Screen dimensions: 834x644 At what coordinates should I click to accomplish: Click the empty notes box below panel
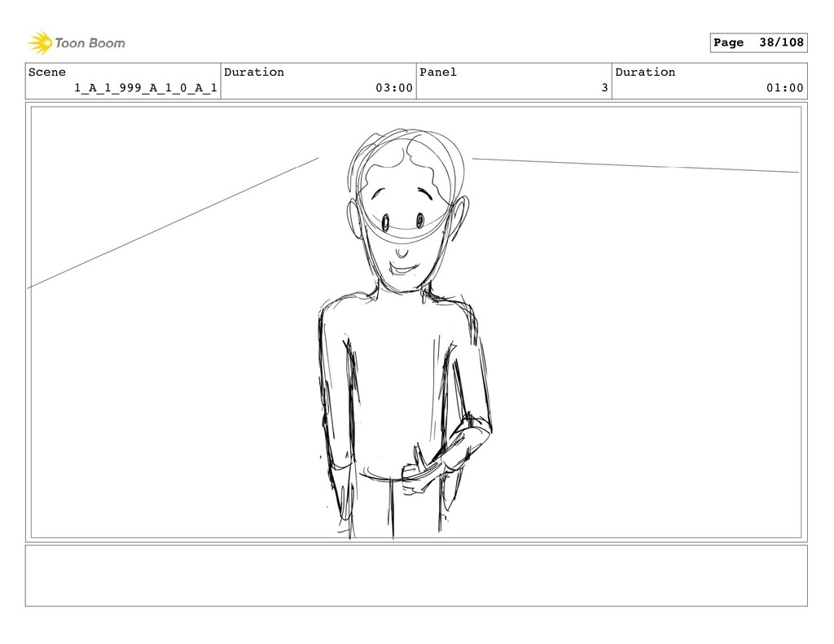(416, 576)
